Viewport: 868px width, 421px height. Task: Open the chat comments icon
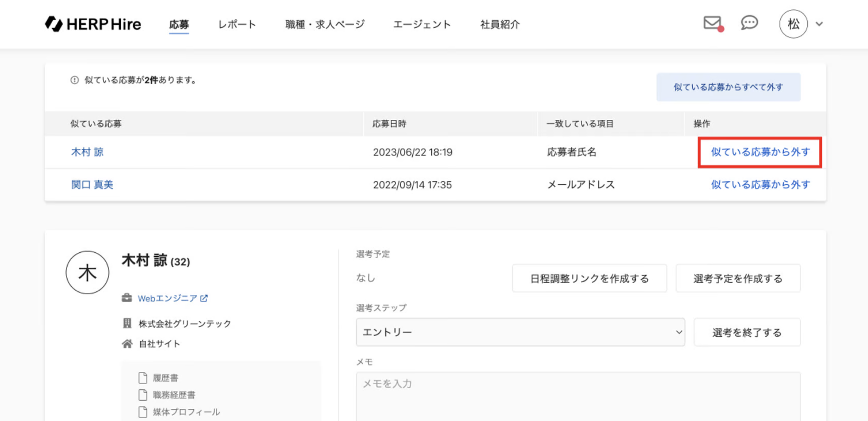tap(749, 23)
